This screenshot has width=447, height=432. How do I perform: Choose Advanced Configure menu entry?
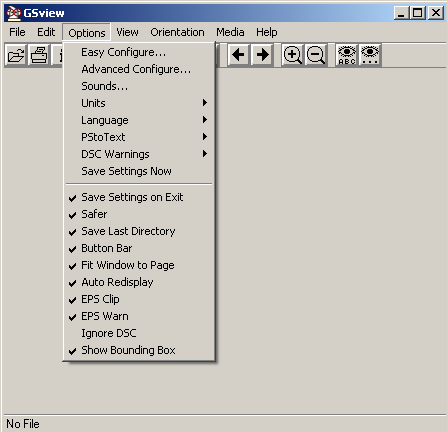[x=139, y=69]
